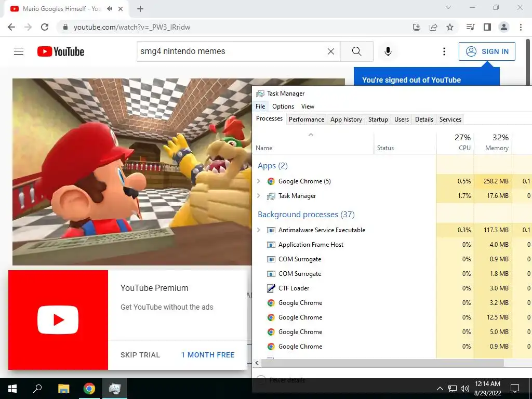Sort processes by Status column
532x399 pixels.
point(405,143)
